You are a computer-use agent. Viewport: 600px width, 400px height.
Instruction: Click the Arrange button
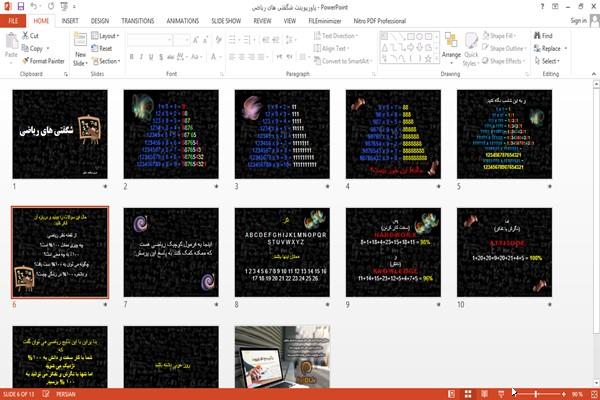click(x=451, y=48)
